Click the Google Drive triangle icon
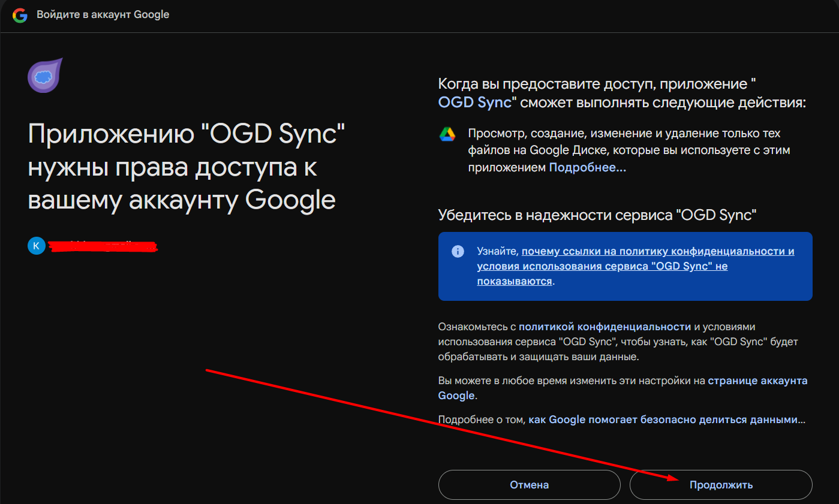Image resolution: width=839 pixels, height=504 pixels. tap(447, 134)
